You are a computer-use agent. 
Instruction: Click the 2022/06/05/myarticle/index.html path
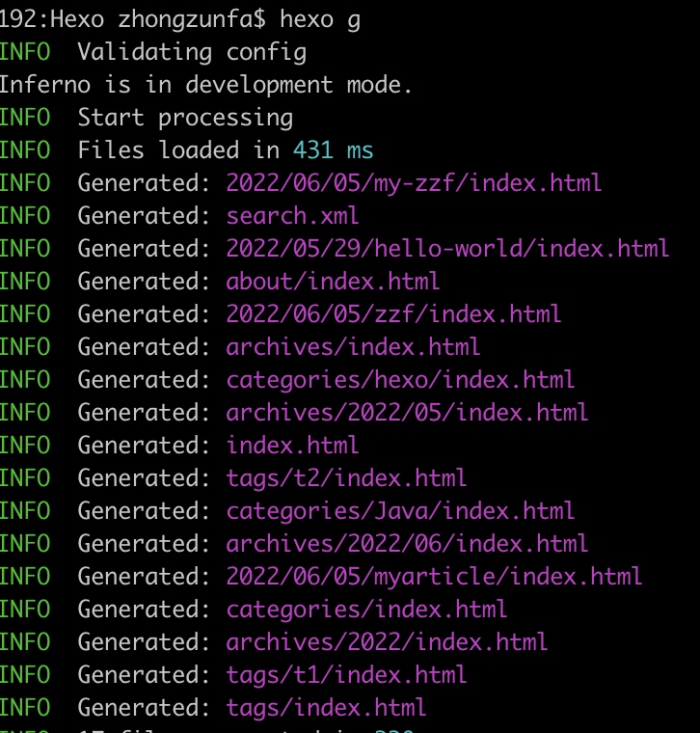pyautogui.click(x=434, y=577)
